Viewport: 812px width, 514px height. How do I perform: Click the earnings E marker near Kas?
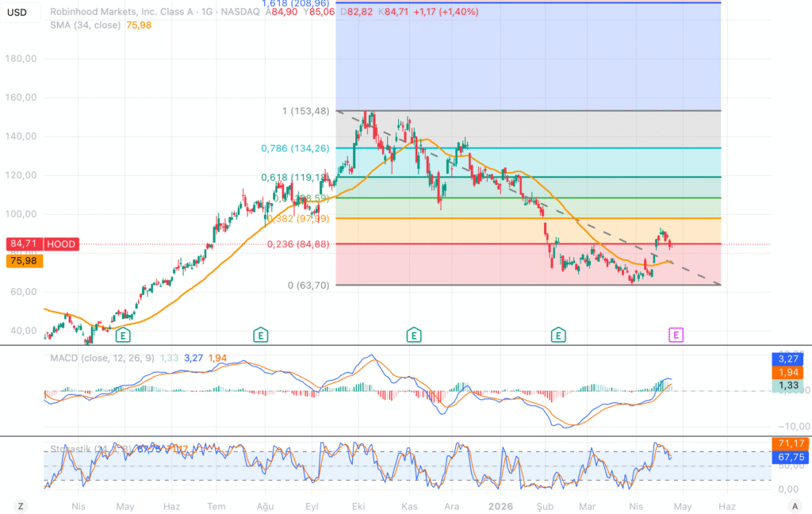pyautogui.click(x=413, y=335)
